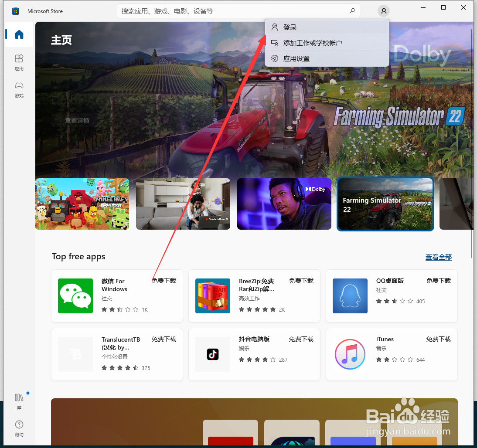
Task: Click the BreeZip:免费 Rar和Zip解... title
Action: [256, 285]
